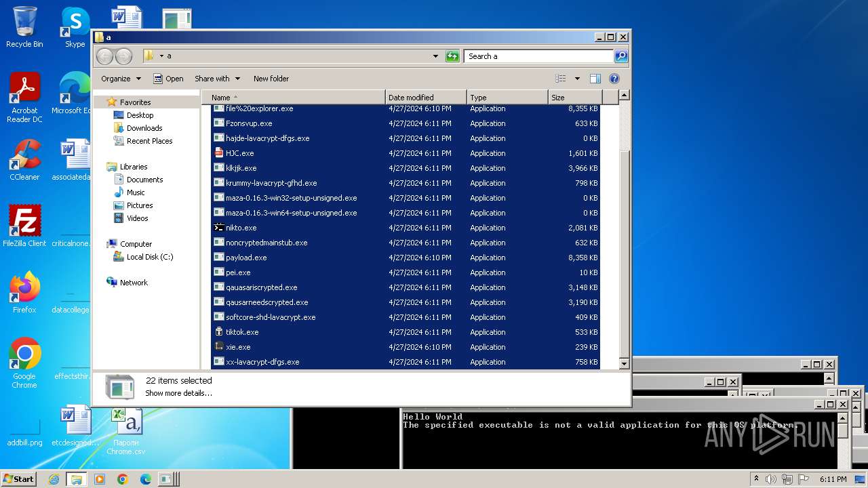Select Local Disk (C:) in navigation pane

coord(150,257)
